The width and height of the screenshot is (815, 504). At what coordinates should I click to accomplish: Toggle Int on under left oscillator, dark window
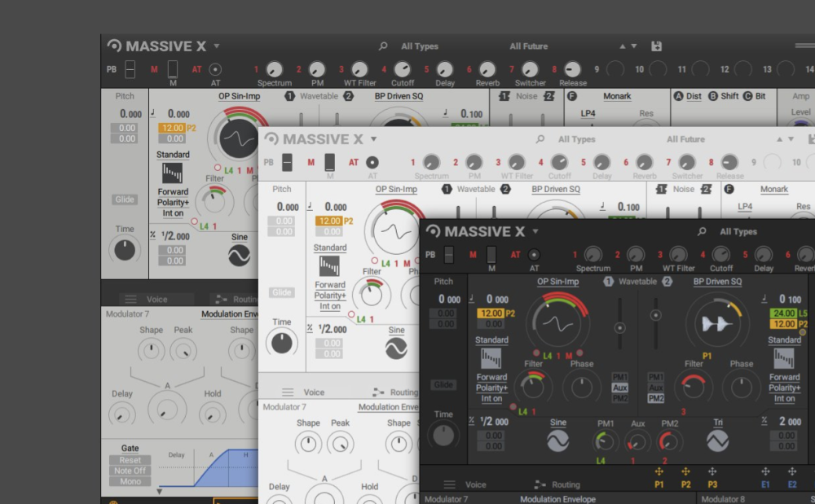point(491,399)
